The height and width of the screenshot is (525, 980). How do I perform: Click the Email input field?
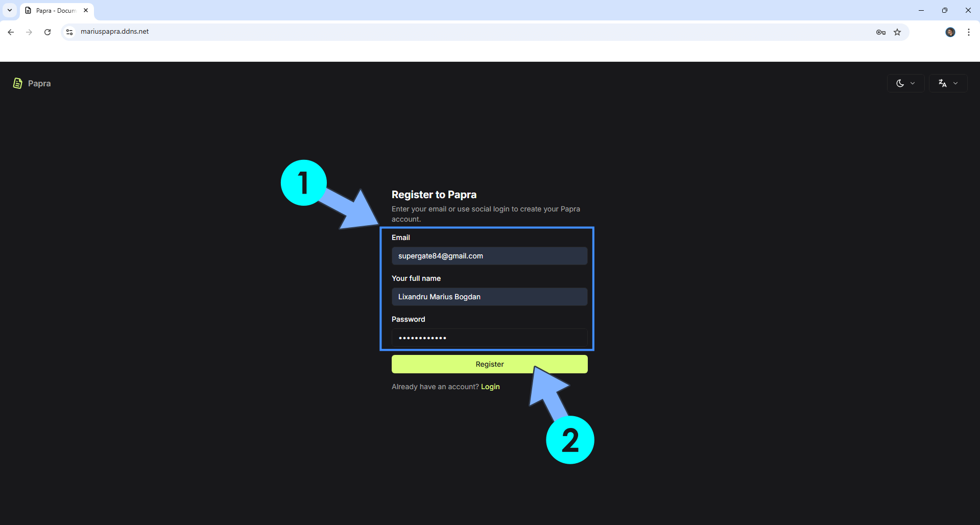click(489, 256)
